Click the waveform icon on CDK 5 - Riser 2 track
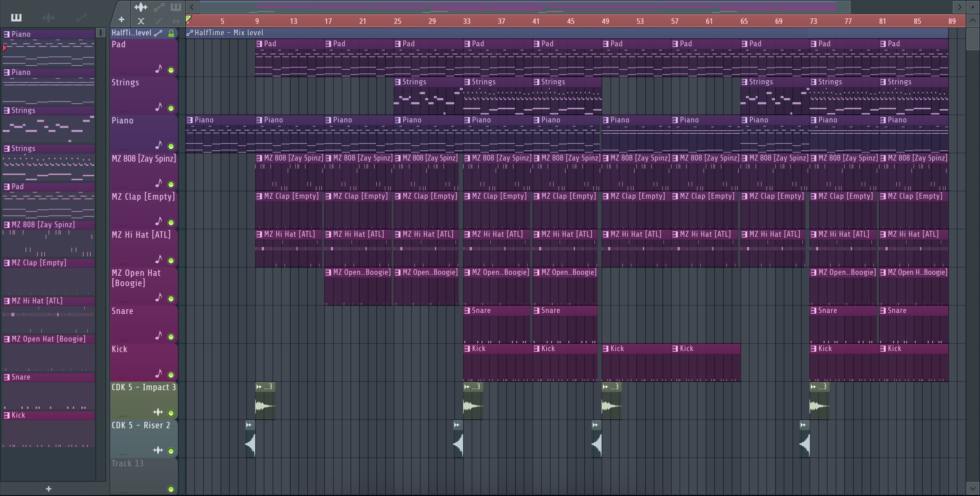 point(158,450)
